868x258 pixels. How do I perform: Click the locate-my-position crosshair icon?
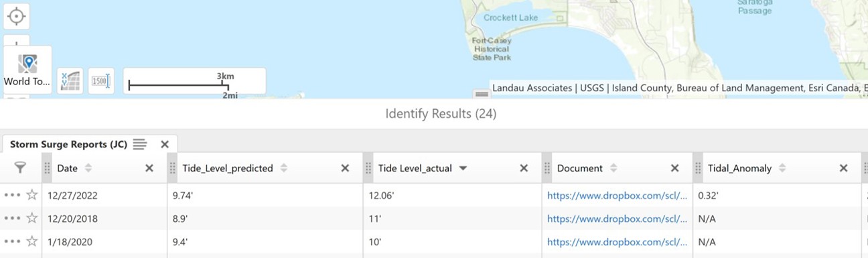tap(16, 16)
